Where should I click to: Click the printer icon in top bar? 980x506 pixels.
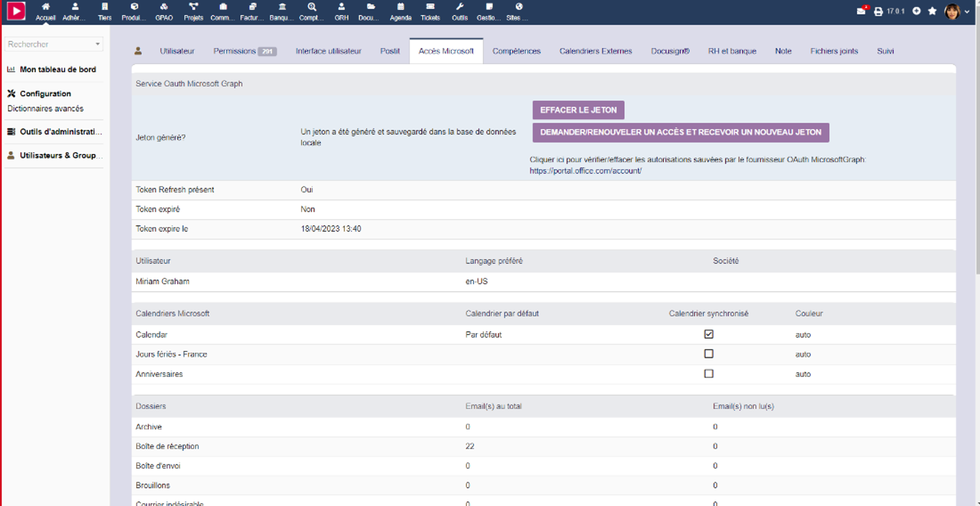(878, 11)
